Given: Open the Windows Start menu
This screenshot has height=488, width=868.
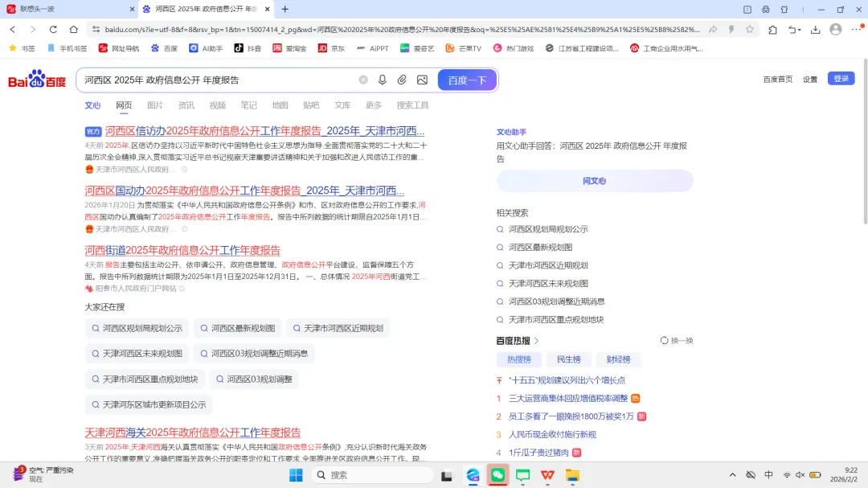Looking at the screenshot, I should (296, 474).
